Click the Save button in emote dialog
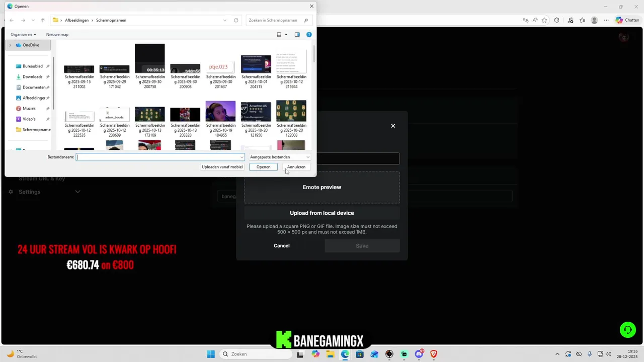644x362 pixels. pyautogui.click(x=362, y=246)
